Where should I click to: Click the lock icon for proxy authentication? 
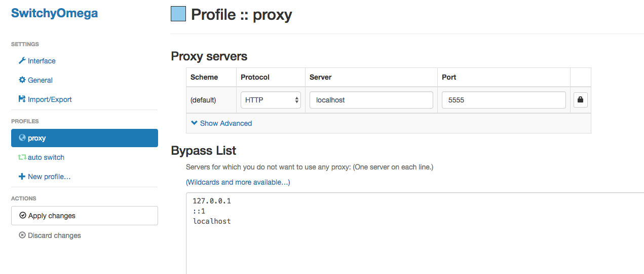coord(580,100)
